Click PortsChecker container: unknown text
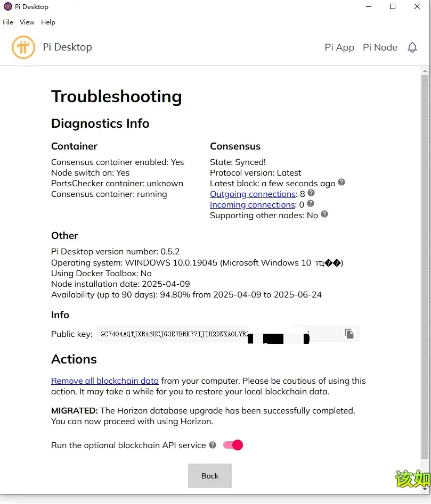The image size is (431, 504). coord(117,184)
